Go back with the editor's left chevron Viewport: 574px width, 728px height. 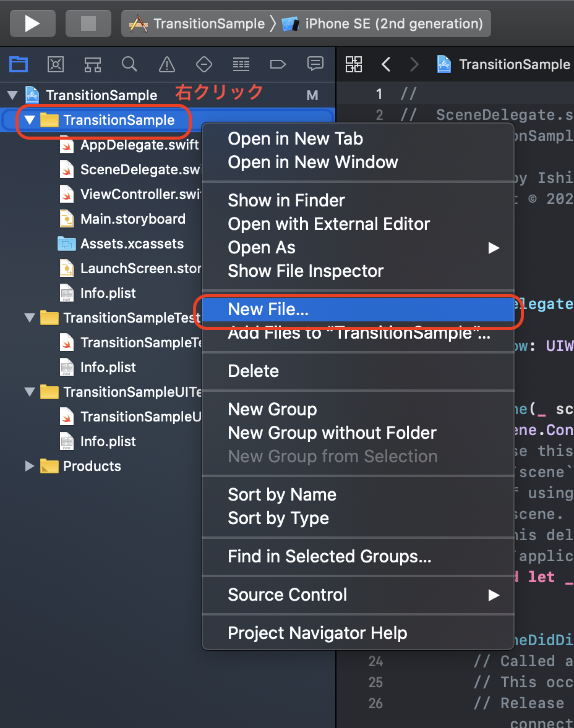(x=386, y=64)
